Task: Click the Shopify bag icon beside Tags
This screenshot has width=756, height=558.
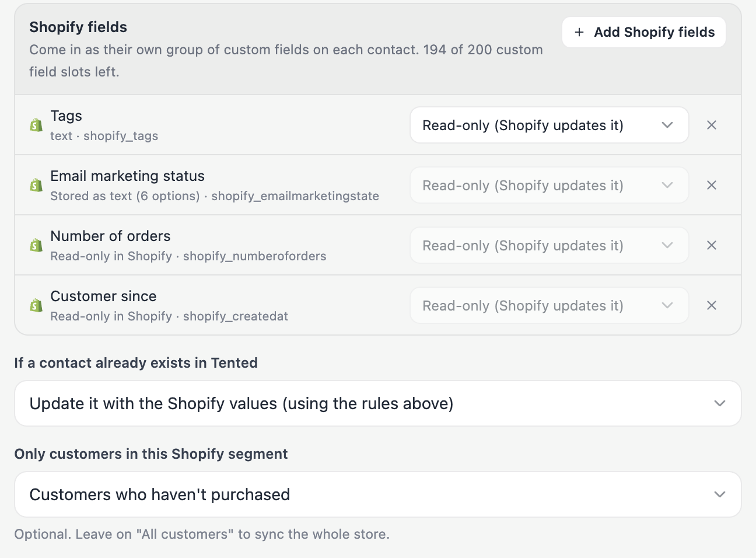Action: tap(36, 125)
